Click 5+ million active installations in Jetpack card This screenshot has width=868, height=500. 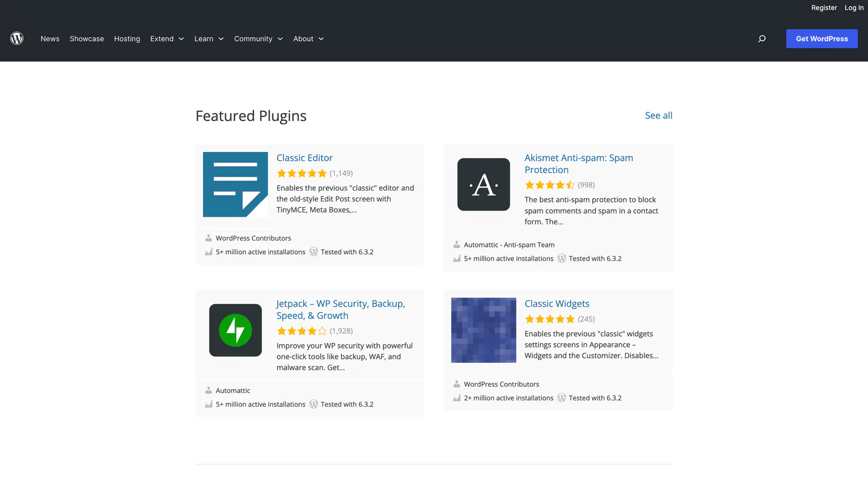click(260, 404)
